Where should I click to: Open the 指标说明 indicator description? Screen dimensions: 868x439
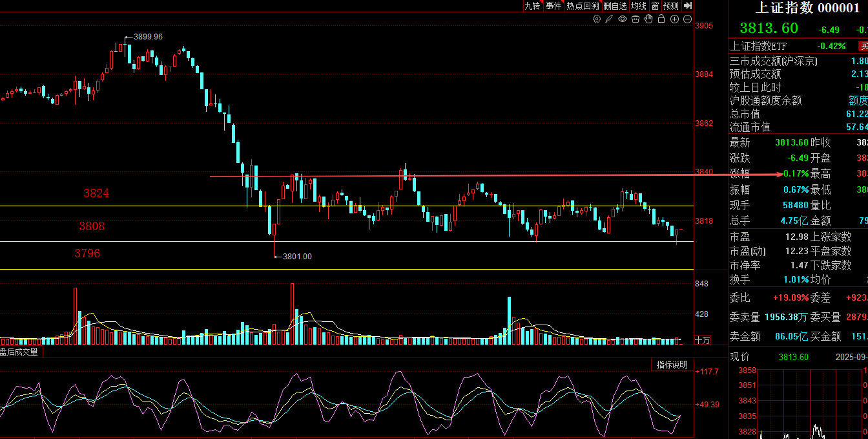click(672, 365)
